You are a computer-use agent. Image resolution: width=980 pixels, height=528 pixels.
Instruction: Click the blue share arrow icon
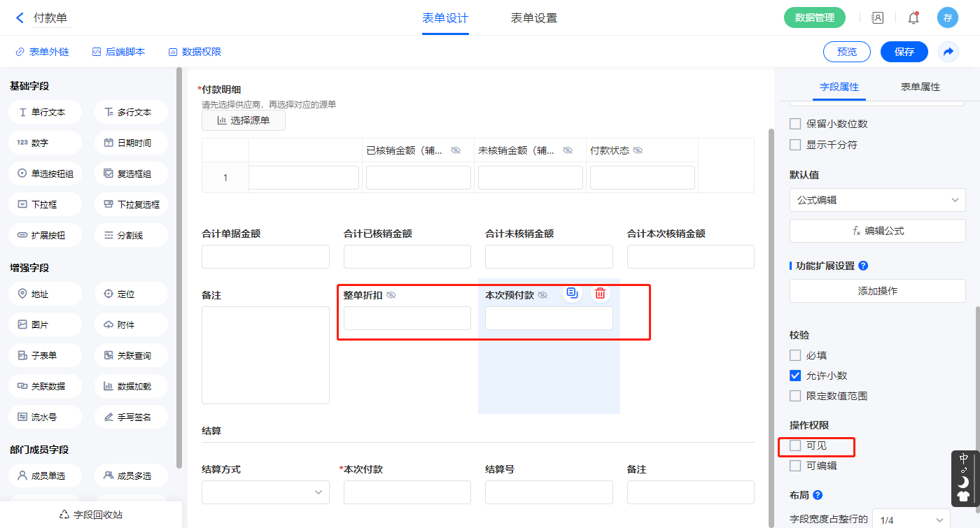(x=948, y=52)
